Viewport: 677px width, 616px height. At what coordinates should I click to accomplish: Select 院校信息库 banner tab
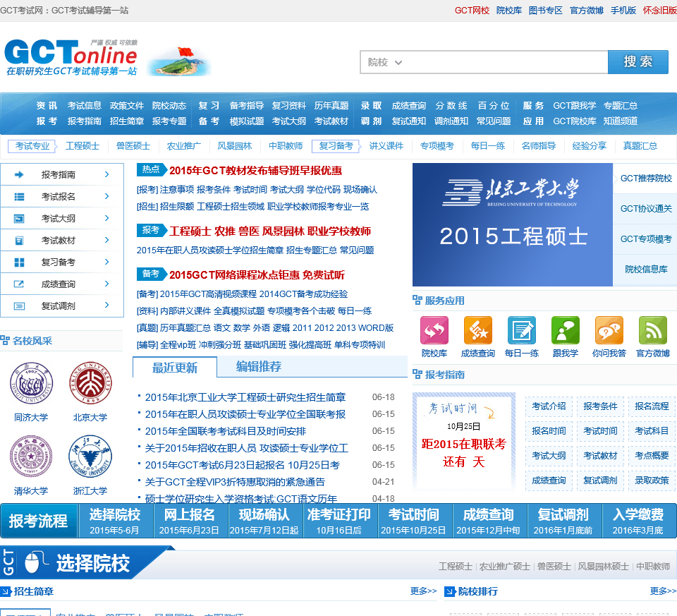click(645, 269)
